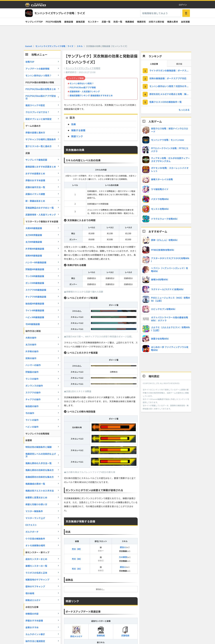Open 栄冠クロス攻略 game icon
Viewport: 215px width, 644px height.
click(x=146, y=130)
